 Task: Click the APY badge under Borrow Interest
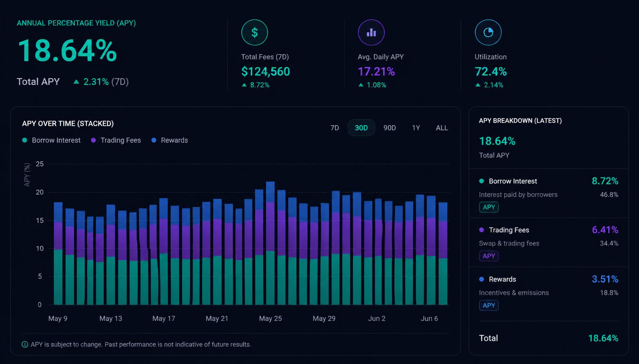(x=489, y=207)
